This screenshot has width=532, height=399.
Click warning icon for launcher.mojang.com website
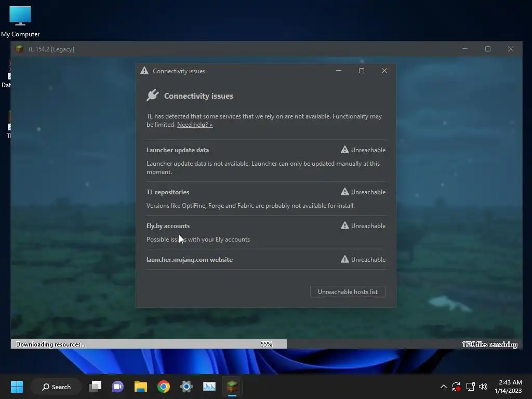(x=345, y=259)
